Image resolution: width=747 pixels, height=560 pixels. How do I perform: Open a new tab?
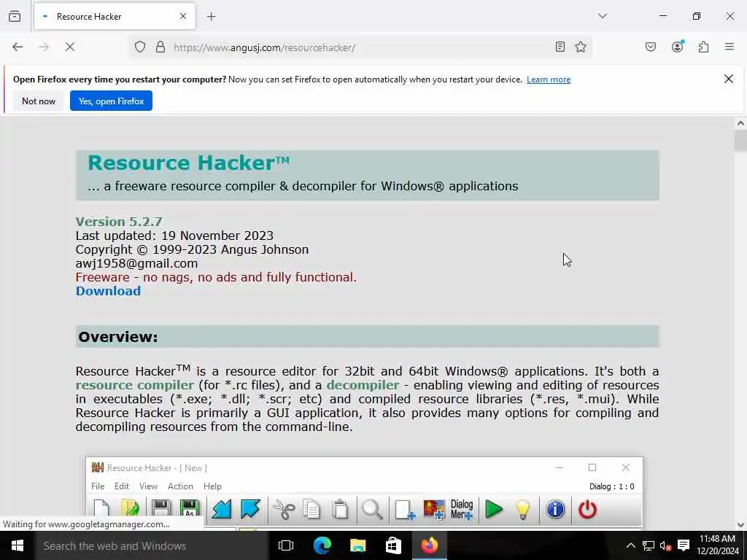(211, 17)
